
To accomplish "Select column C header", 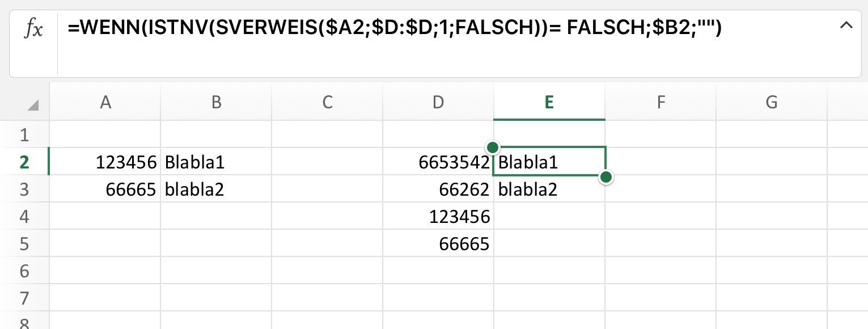I will click(x=327, y=102).
